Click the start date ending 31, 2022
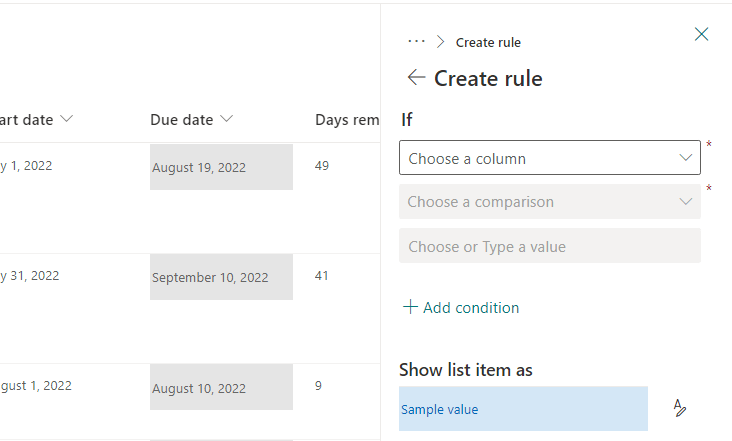This screenshot has width=732, height=441. 29,276
